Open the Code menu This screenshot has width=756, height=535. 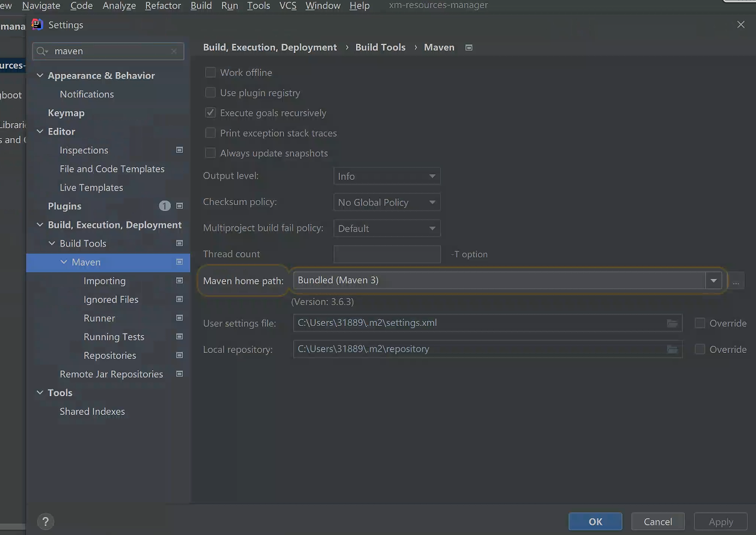click(x=81, y=5)
